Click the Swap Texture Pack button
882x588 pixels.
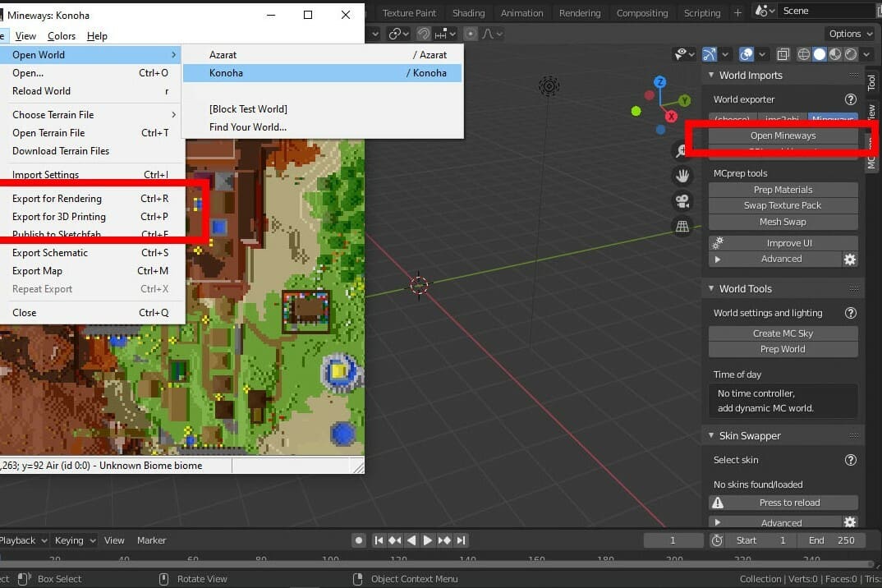pyautogui.click(x=783, y=205)
